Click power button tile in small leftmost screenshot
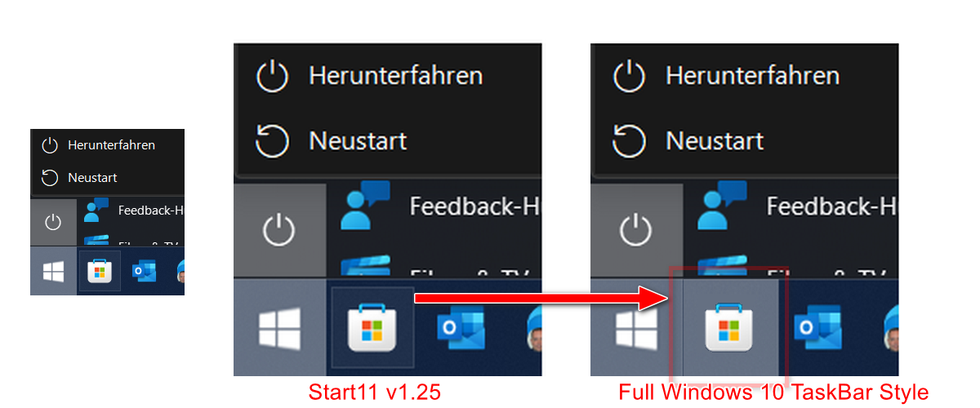Image resolution: width=980 pixels, height=408 pixels. [53, 222]
